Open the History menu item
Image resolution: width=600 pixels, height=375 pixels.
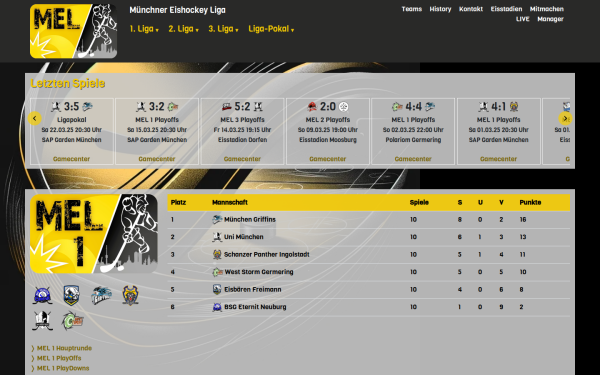440,9
